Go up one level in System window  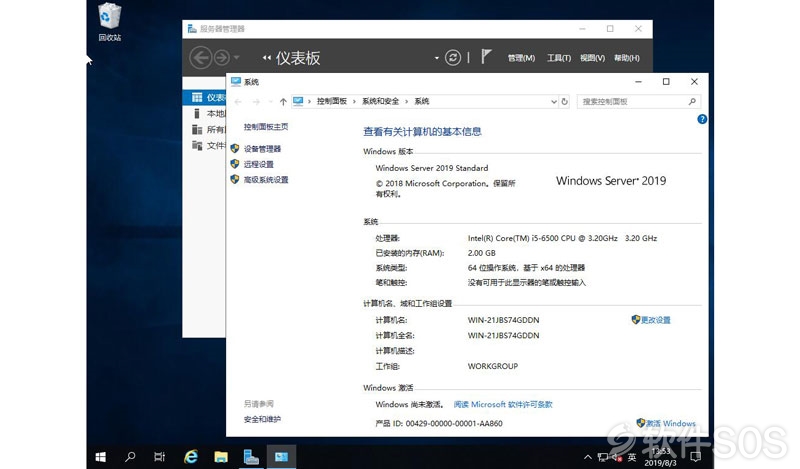[283, 102]
